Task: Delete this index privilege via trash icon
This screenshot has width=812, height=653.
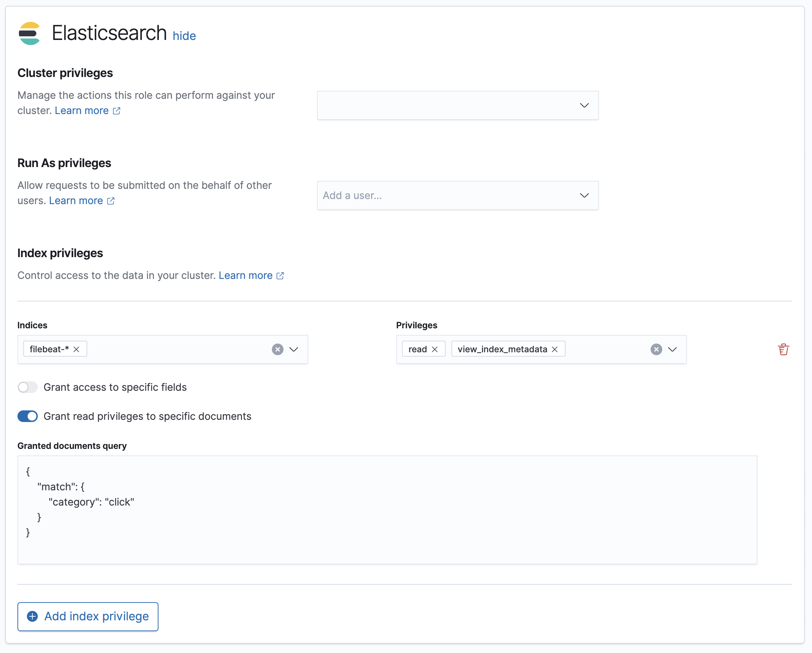Action: (x=784, y=349)
